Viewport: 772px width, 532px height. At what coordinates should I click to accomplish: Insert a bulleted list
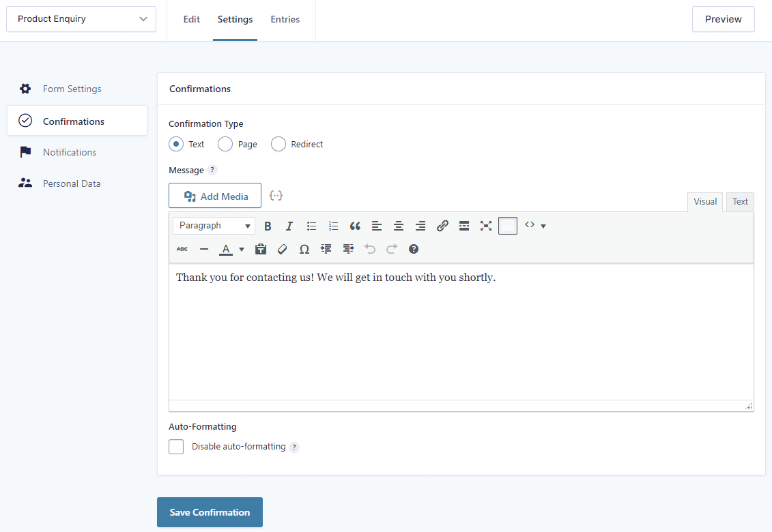click(311, 225)
